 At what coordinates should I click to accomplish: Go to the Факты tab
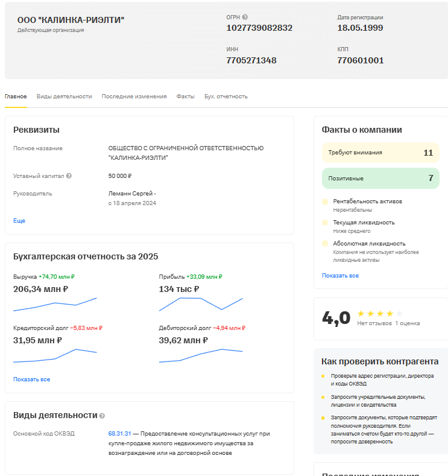(x=185, y=97)
